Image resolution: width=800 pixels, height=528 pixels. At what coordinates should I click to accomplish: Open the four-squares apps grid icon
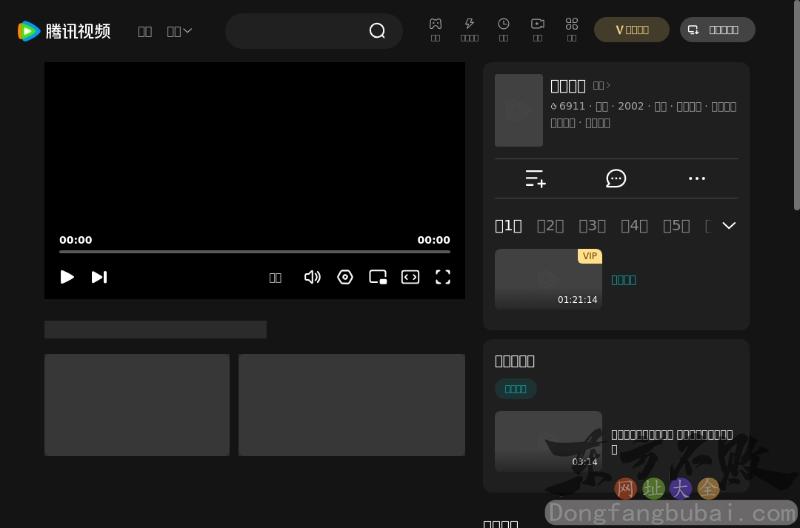572,24
